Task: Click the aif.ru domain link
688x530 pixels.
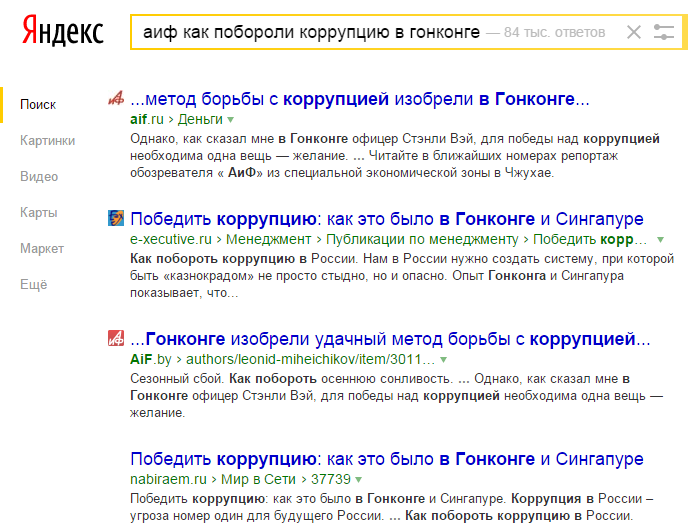Action: (x=147, y=119)
